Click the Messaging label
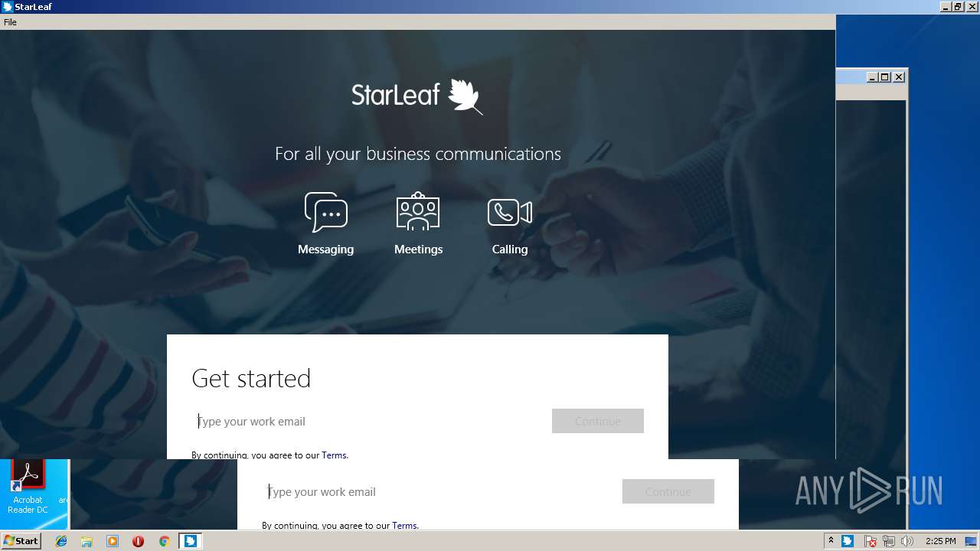 coord(326,249)
